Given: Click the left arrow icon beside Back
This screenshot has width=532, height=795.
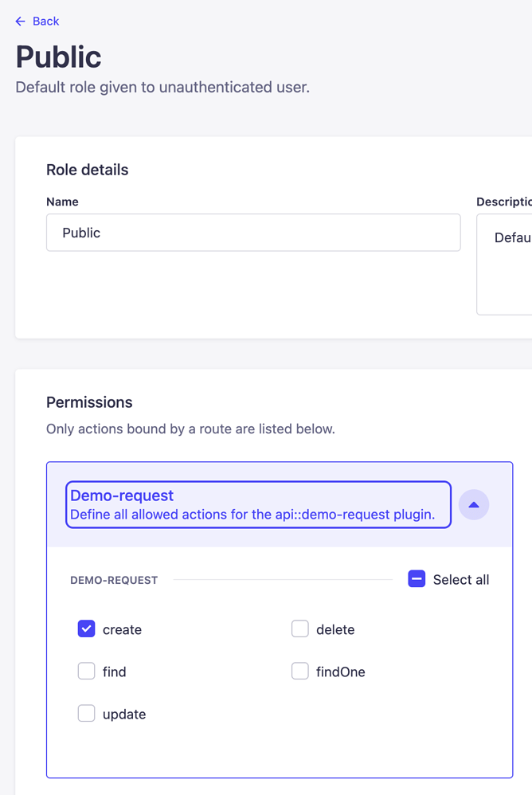Looking at the screenshot, I should [20, 22].
